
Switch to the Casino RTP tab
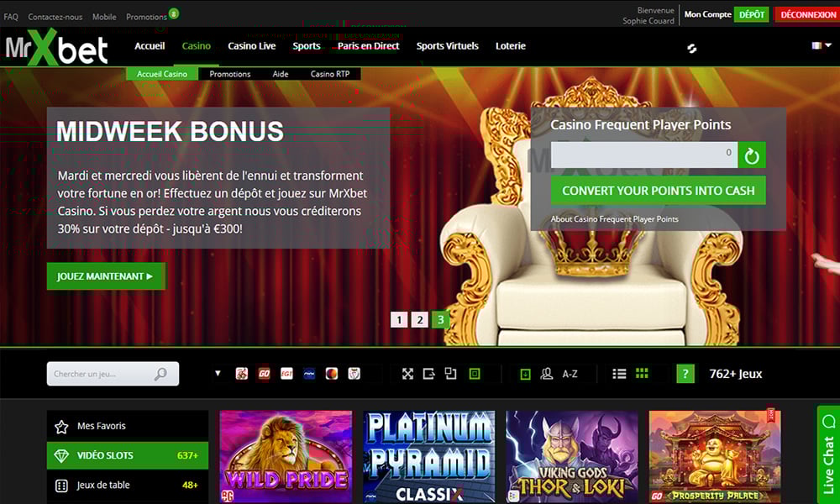point(330,74)
